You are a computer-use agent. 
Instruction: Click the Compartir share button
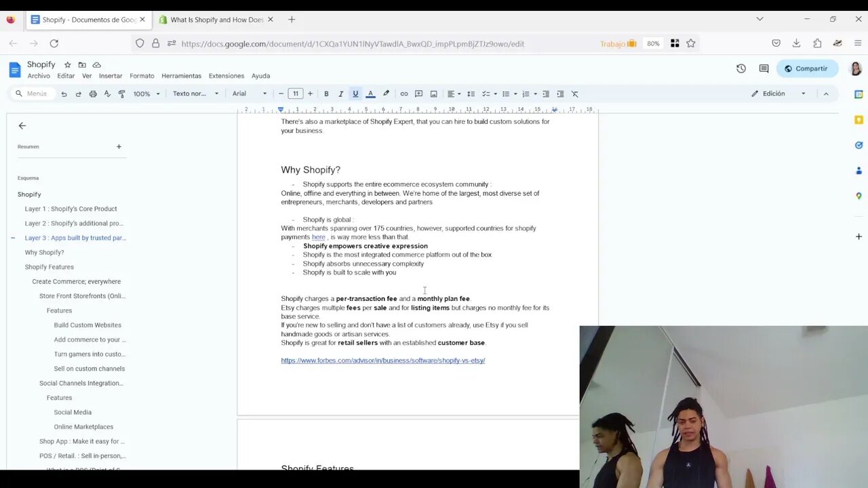[807, 68]
